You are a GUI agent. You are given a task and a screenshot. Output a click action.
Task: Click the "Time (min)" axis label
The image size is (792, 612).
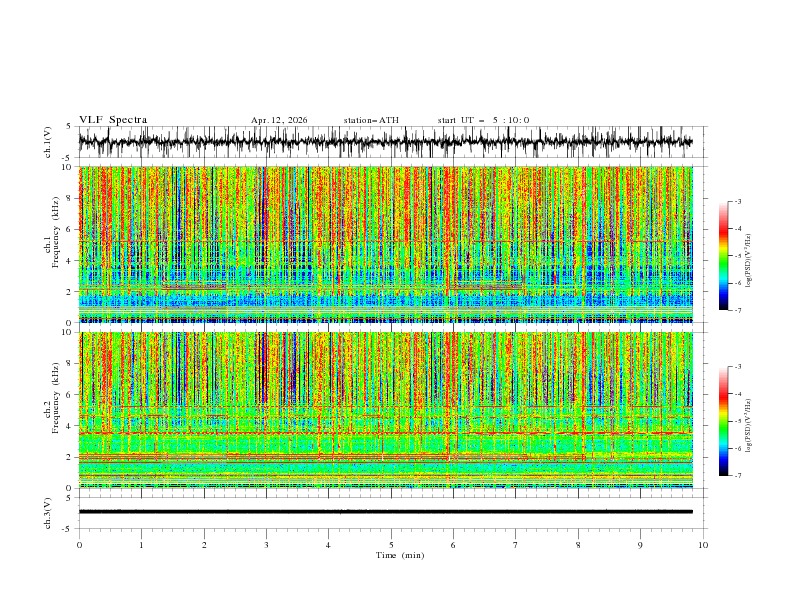click(400, 555)
